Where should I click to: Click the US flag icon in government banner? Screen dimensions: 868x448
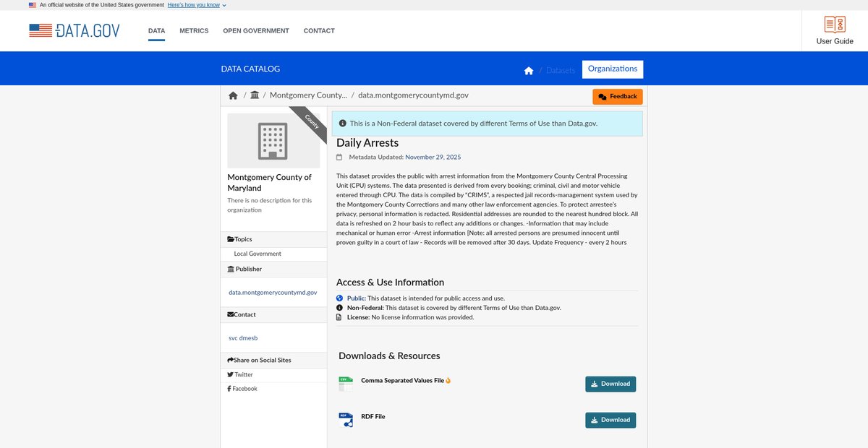click(33, 4)
